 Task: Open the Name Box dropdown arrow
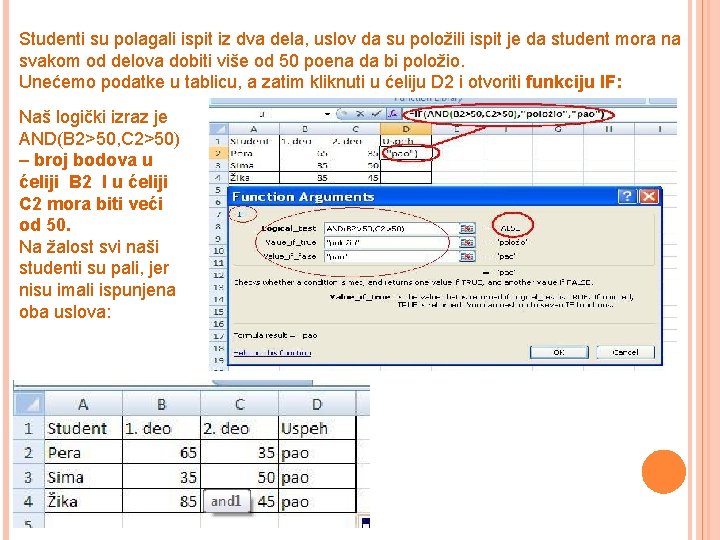click(x=327, y=114)
